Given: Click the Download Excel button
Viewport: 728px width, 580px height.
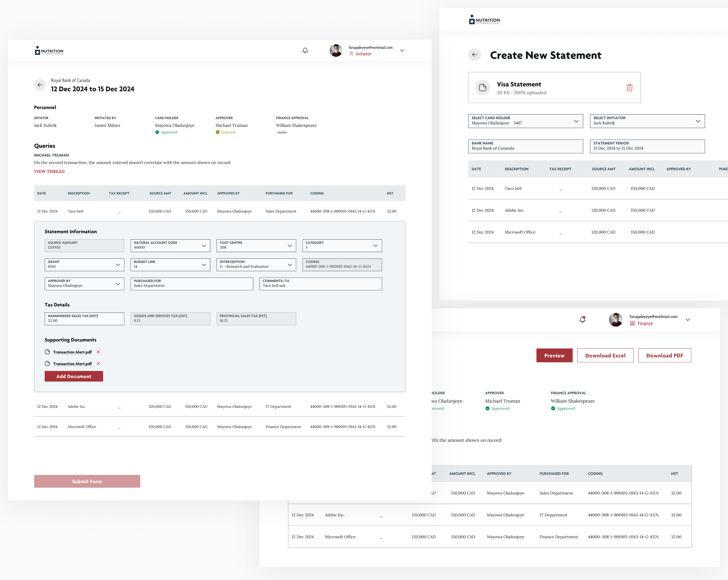Looking at the screenshot, I should 605,355.
